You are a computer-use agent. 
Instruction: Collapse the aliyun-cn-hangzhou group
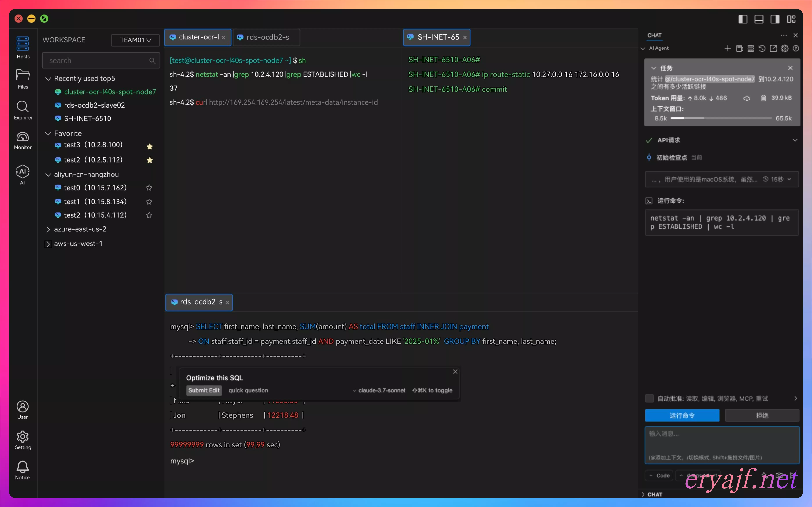pos(48,175)
